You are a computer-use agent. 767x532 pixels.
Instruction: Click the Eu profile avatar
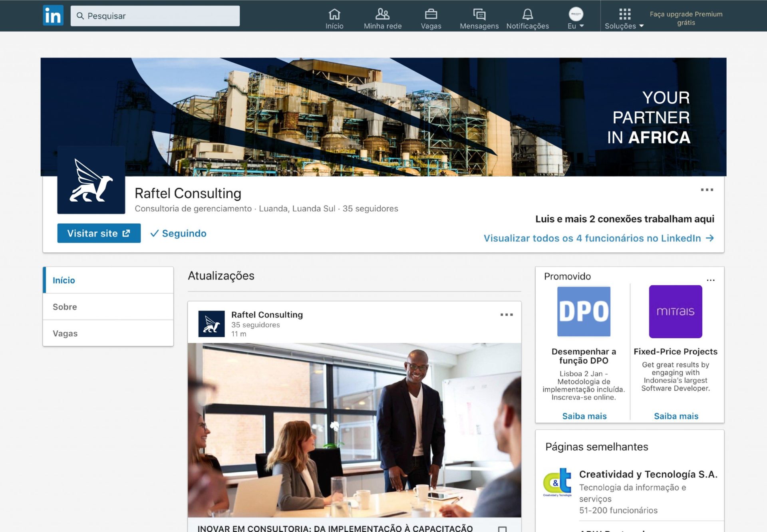pos(576,14)
